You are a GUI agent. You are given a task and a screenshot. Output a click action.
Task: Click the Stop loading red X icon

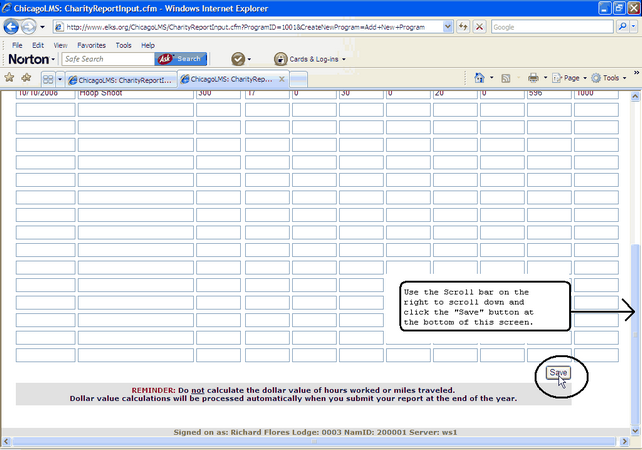[480, 27]
